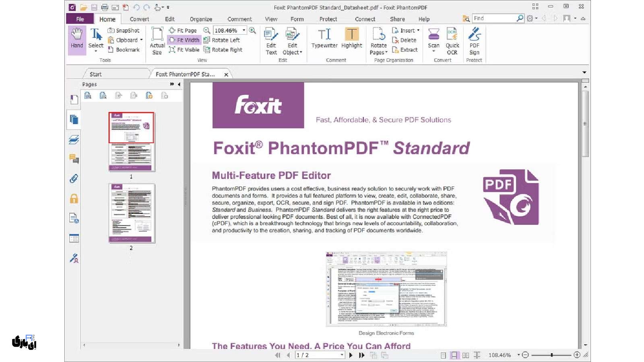Reduce page thumbnails icon
The height and width of the screenshot is (362, 644).
103,95
